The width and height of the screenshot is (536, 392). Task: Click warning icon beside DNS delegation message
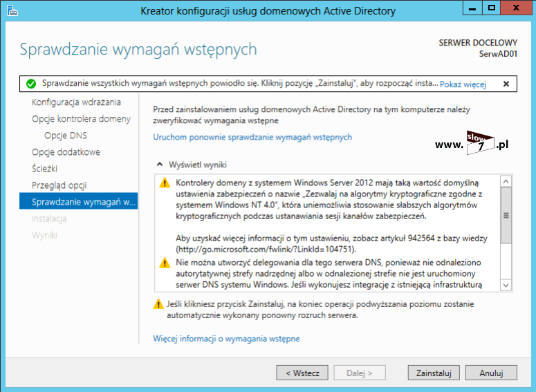[x=165, y=263]
